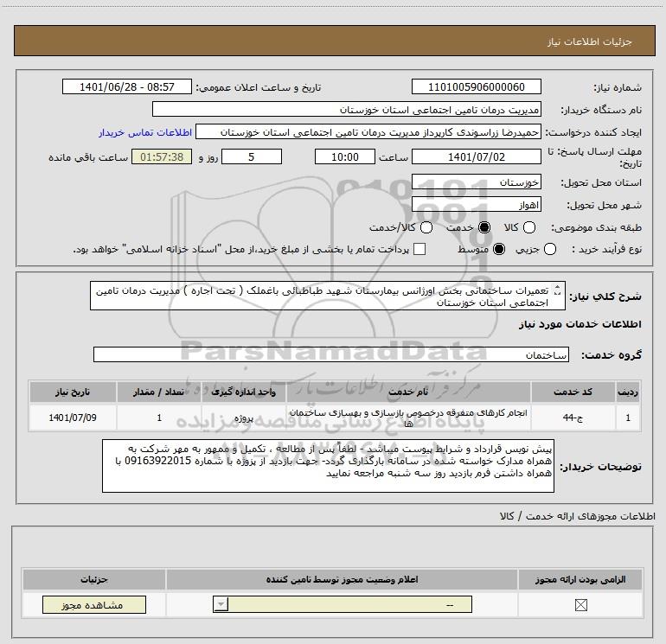This screenshot has height=644, width=666.
Task: Click the اعلام وضعیت مجوز column header
Action: [342, 579]
